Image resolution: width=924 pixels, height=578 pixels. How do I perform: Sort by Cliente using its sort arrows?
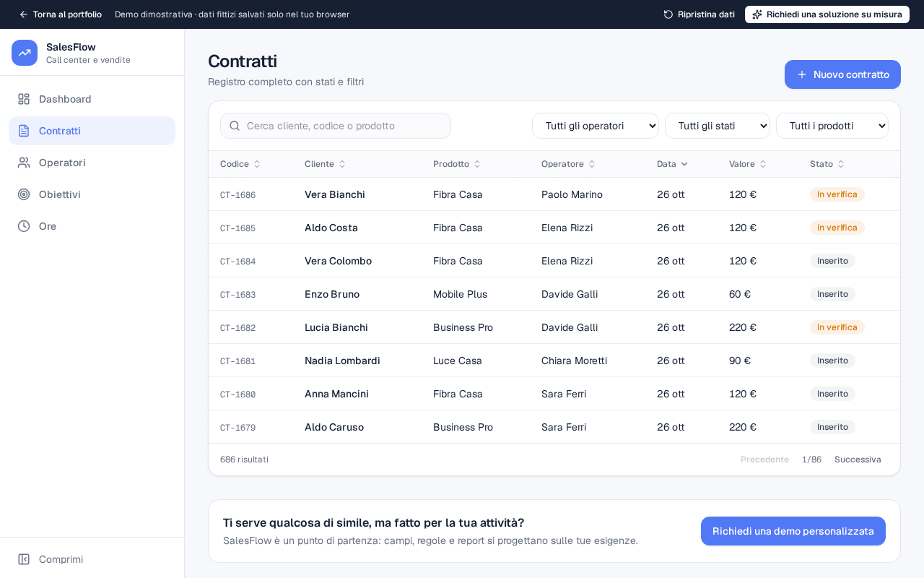click(342, 164)
